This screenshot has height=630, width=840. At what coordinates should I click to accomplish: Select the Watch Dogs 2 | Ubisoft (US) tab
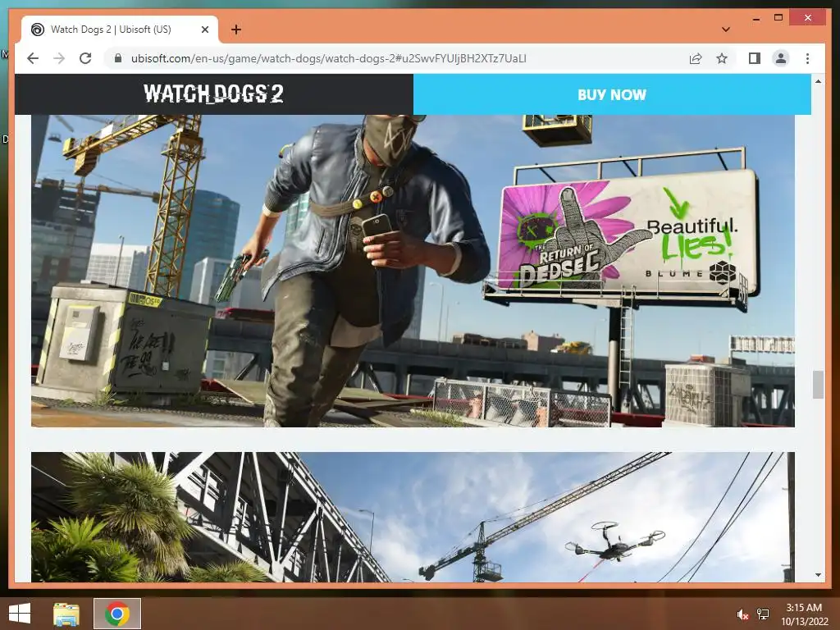pos(119,30)
